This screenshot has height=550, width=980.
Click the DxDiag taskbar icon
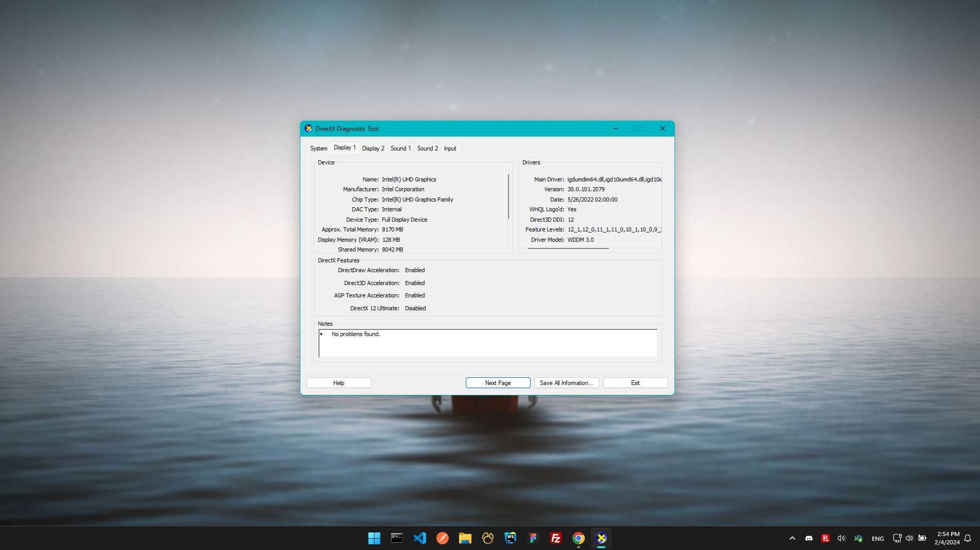click(x=601, y=538)
